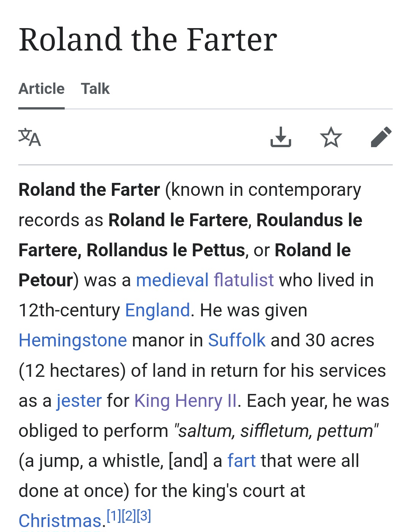The width and height of the screenshot is (411, 532).
Task: Click the Roland the Farter page title
Action: (x=148, y=40)
